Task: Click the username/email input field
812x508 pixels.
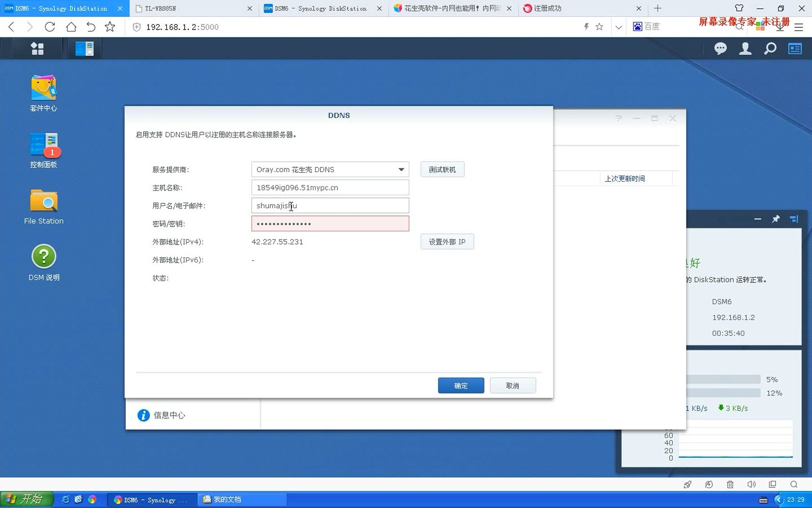Action: [x=330, y=206]
